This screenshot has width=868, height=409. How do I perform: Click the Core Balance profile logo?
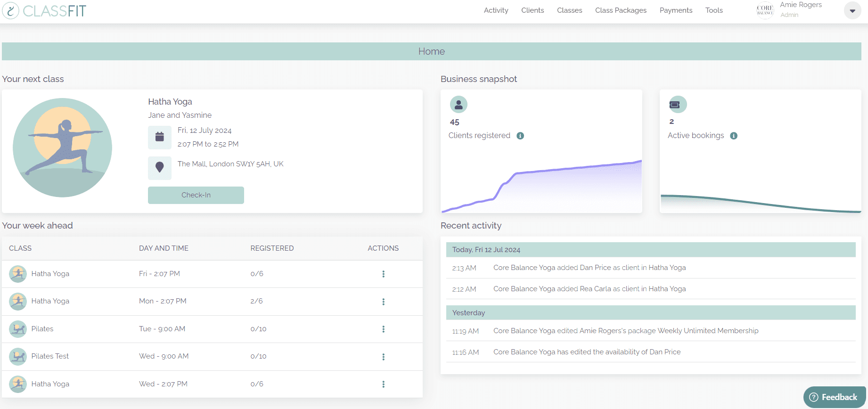tap(765, 10)
